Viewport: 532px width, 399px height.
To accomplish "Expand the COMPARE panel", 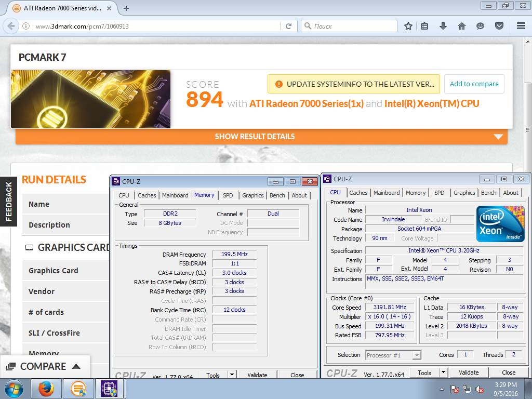I will tap(45, 366).
